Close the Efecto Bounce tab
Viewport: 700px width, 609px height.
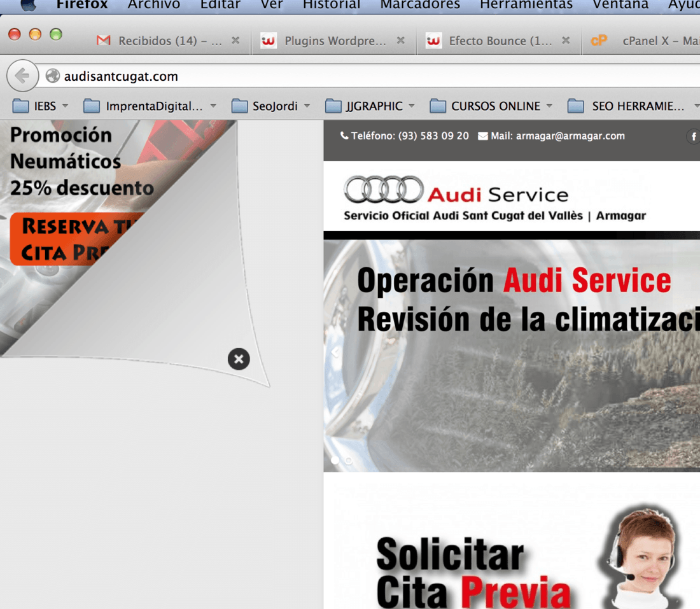point(566,41)
